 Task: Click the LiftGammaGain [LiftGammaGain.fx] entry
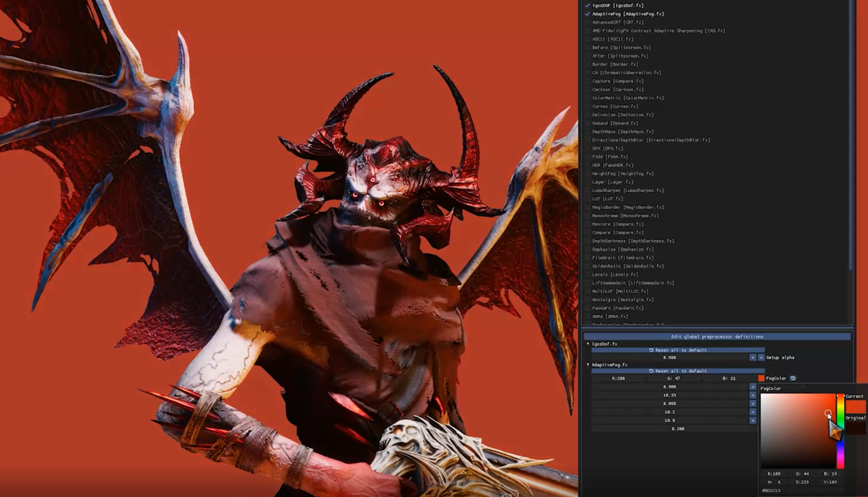(x=633, y=283)
